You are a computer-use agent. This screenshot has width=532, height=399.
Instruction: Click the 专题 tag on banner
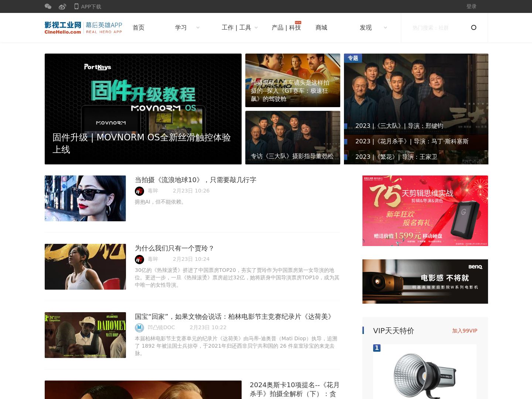pyautogui.click(x=353, y=58)
